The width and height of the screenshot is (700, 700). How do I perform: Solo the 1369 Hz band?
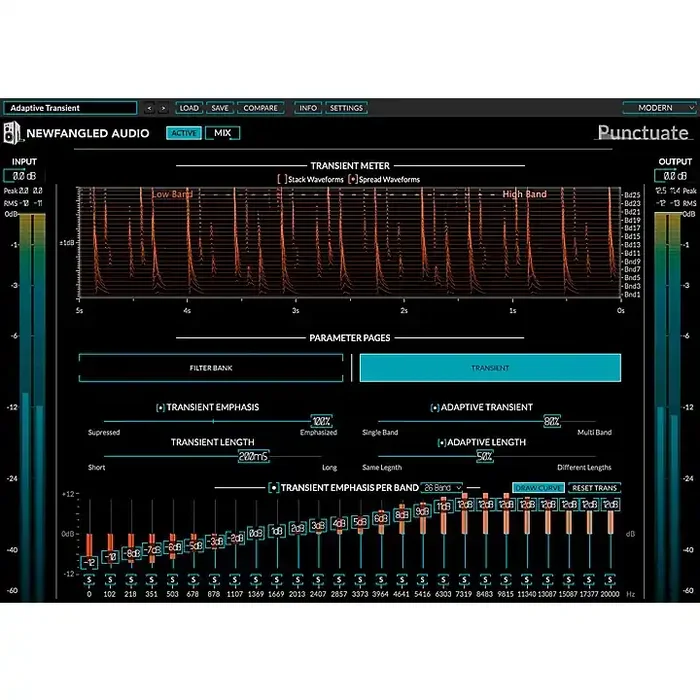coord(256,580)
